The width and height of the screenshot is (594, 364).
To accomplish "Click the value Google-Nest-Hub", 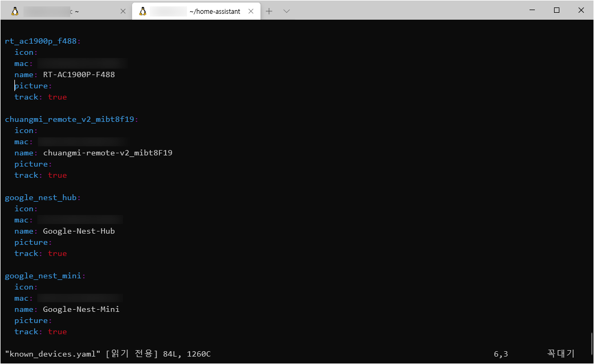I will [x=79, y=231].
